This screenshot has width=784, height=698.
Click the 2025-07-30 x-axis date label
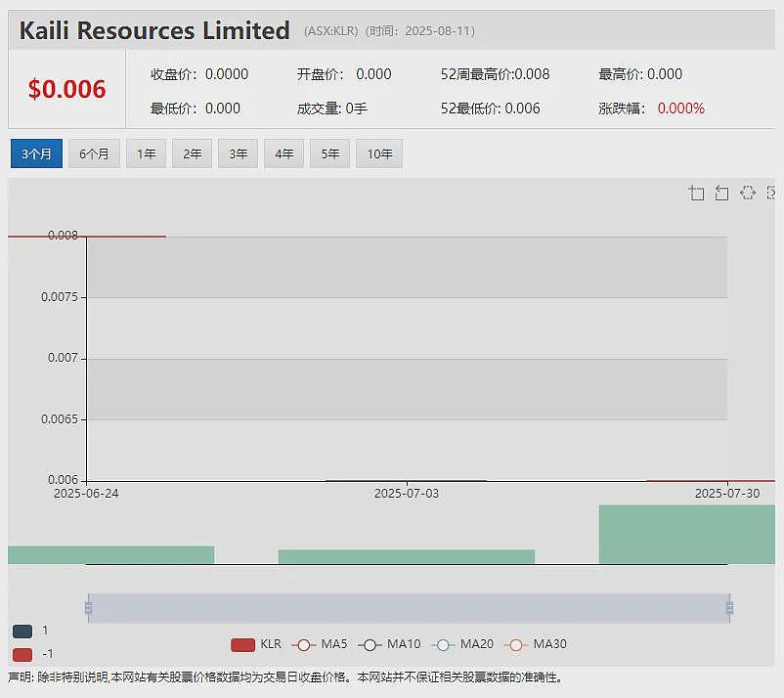coord(727,494)
